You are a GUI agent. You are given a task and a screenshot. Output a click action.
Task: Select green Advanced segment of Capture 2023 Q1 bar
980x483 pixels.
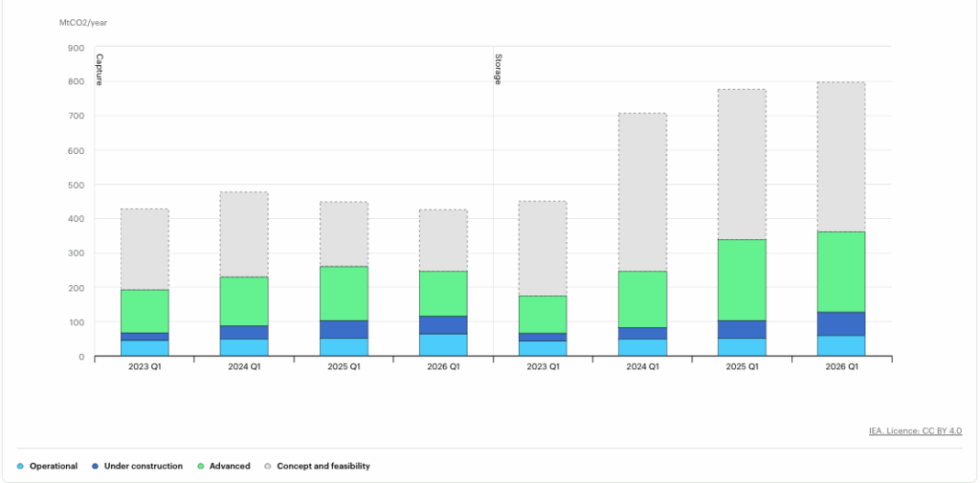[145, 311]
